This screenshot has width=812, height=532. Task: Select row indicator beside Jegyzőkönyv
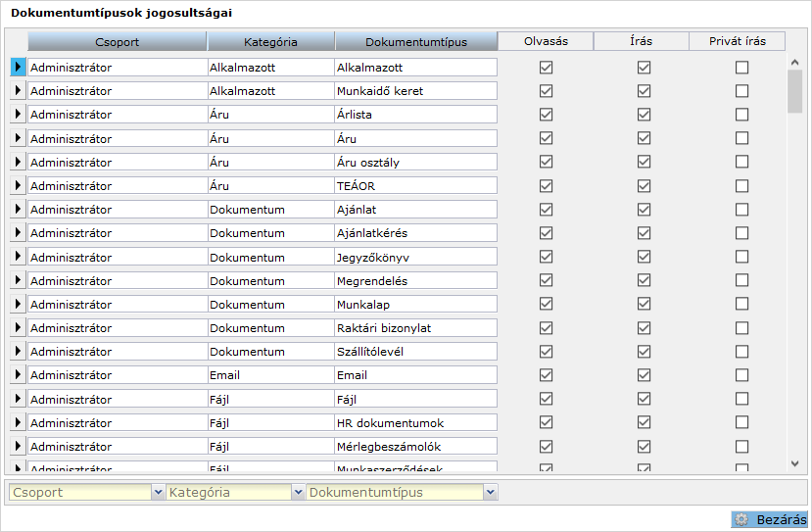coord(18,257)
